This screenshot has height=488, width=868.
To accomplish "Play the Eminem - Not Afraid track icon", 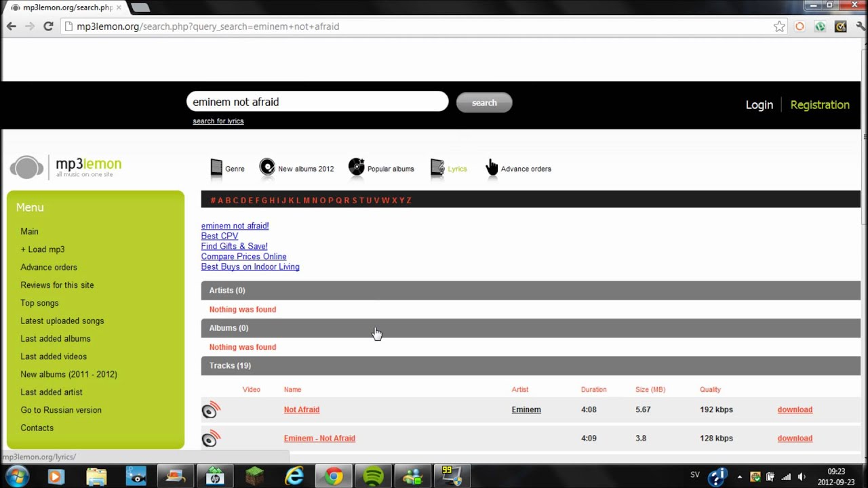I will tap(211, 439).
